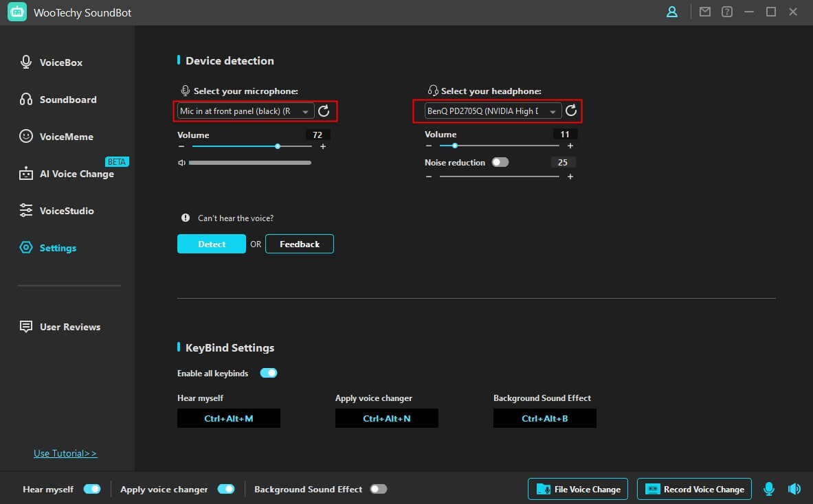Click the Settings gear icon
The height and width of the screenshot is (504, 813).
click(x=26, y=248)
